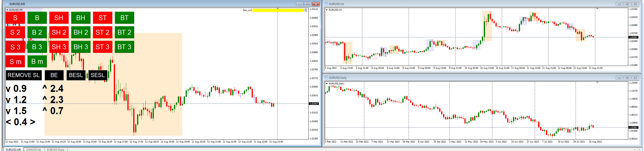Click the 'Don_xyZ' label
This screenshot has height=151, width=644.
coord(247,10)
